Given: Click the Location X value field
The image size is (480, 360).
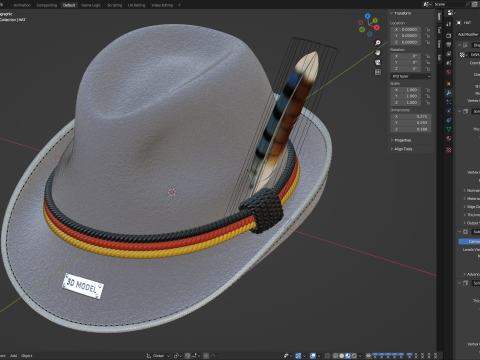Looking at the screenshot, I should coord(406,29).
